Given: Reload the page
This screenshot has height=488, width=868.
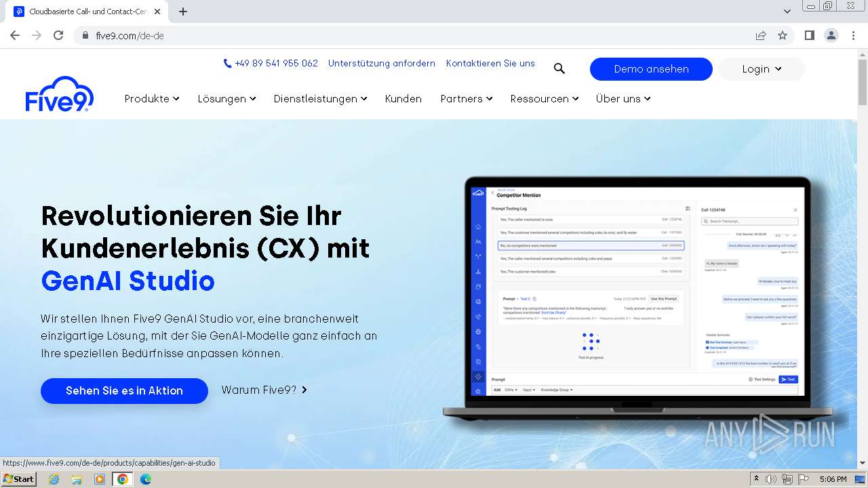Looking at the screenshot, I should (58, 35).
